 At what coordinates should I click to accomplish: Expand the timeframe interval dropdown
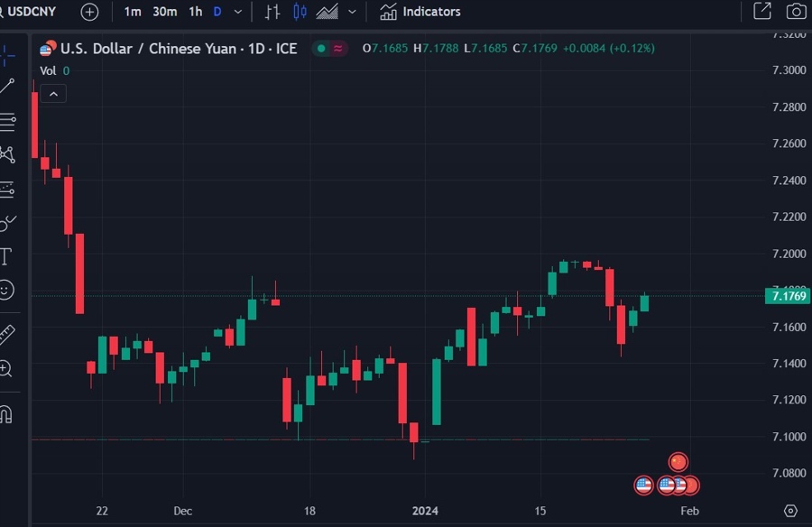[x=238, y=12]
